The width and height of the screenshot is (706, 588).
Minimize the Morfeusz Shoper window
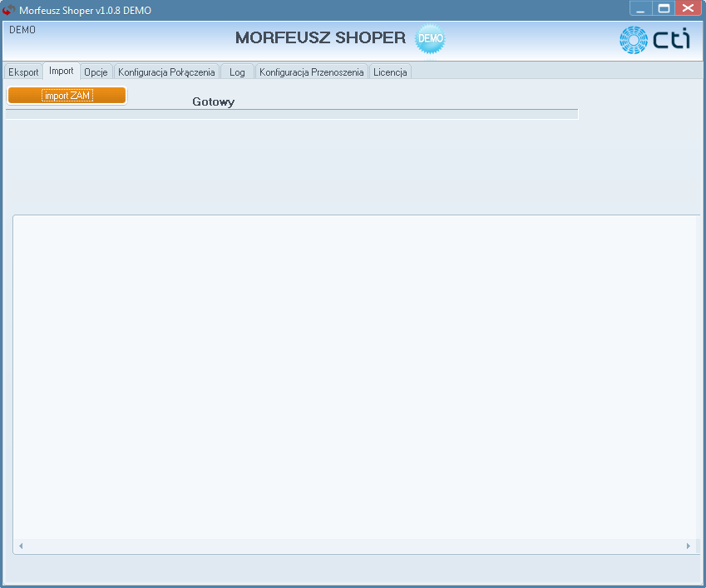tap(640, 8)
